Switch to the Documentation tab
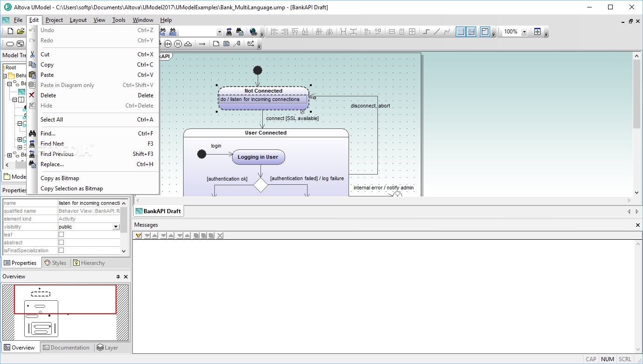 [x=66, y=348]
